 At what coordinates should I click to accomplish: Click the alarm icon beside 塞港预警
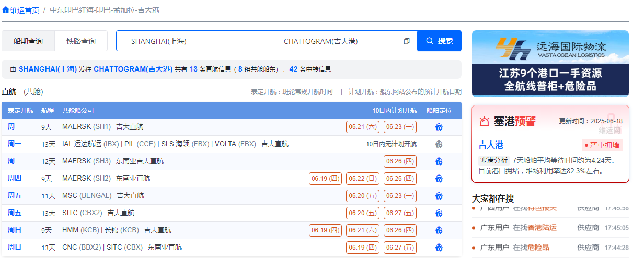(485, 122)
